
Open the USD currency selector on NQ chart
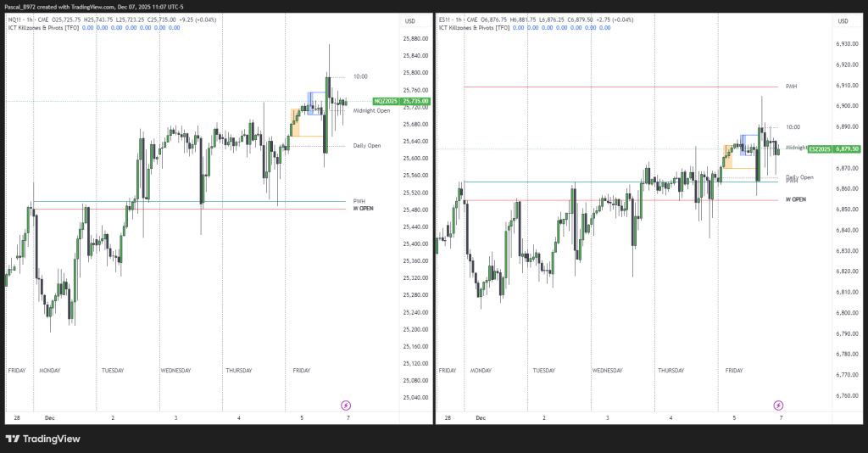[410, 20]
